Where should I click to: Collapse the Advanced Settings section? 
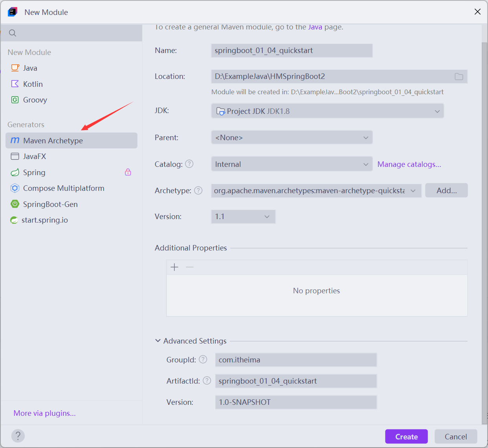tap(158, 341)
